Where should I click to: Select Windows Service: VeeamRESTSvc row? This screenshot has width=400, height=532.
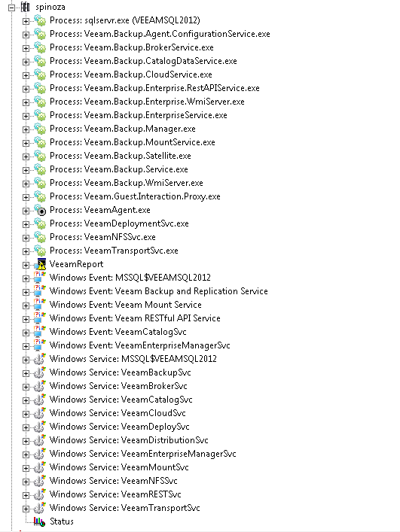click(115, 494)
